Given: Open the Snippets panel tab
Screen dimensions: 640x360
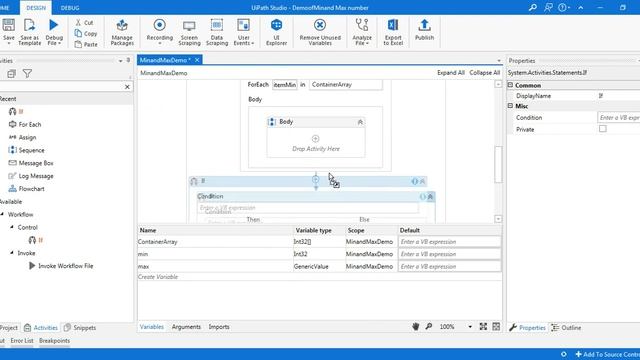Looking at the screenshot, I should (x=80, y=328).
